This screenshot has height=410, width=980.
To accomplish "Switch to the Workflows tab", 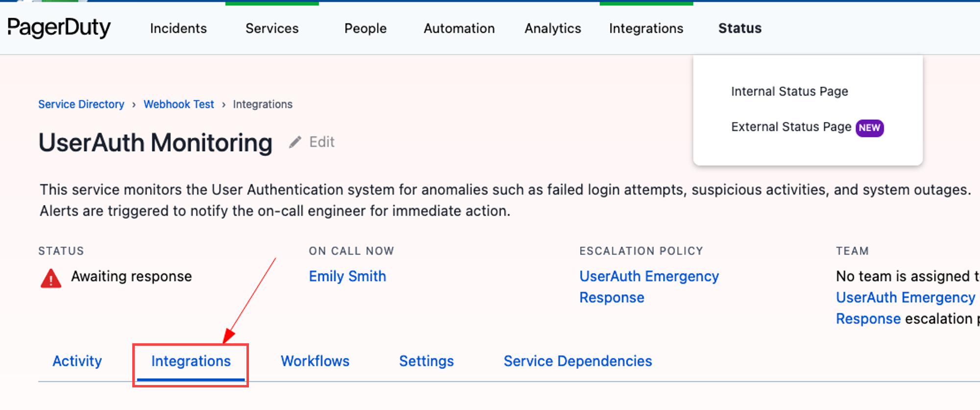I will (315, 361).
